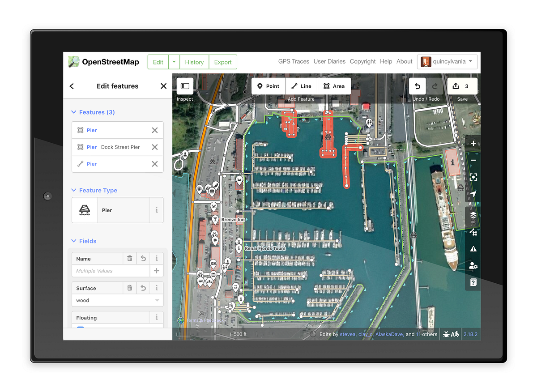Image resolution: width=537 pixels, height=392 pixels.
Task: Delete the Name field with the trash icon
Action: point(129,258)
